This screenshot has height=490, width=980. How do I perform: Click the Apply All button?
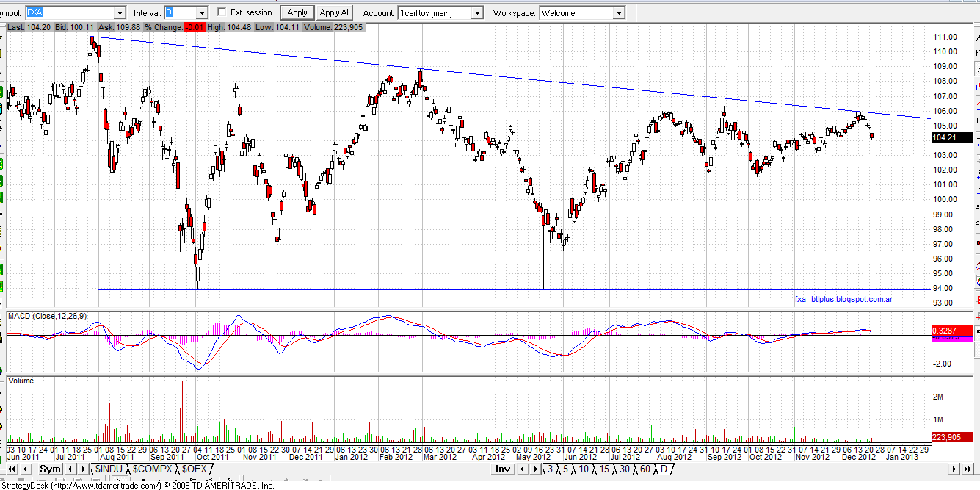pos(334,12)
